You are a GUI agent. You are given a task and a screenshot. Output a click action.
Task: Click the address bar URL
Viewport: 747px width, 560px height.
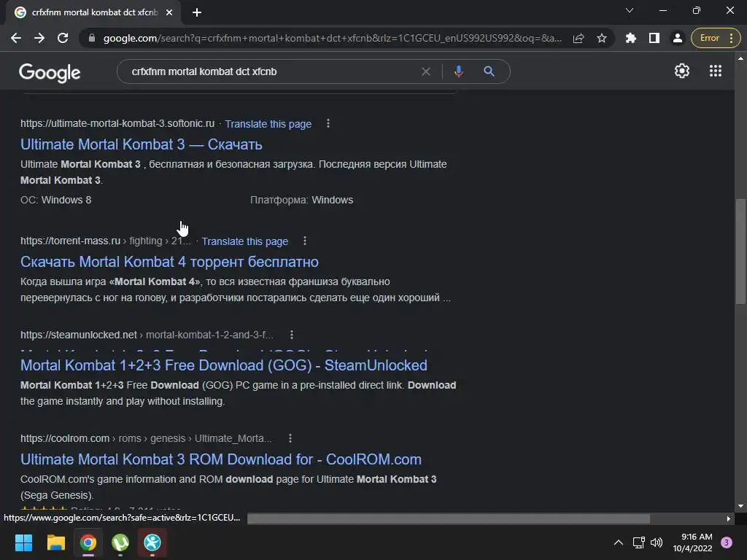pos(332,38)
